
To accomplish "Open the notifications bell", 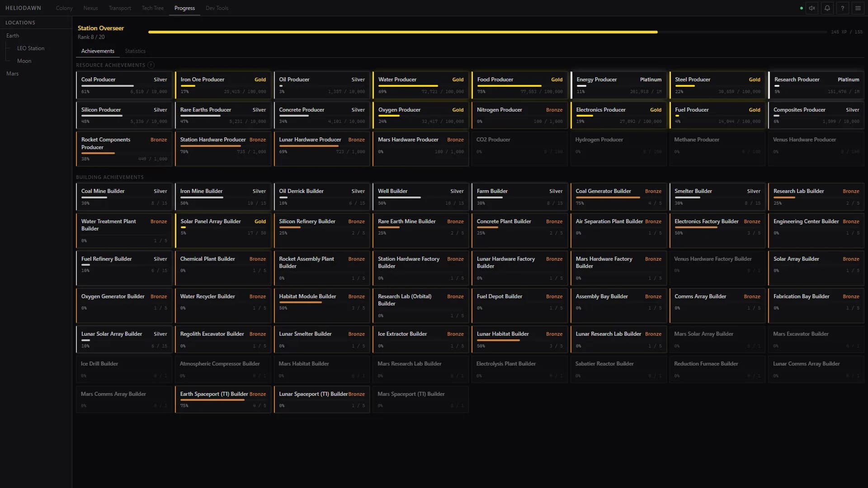I will [x=827, y=8].
